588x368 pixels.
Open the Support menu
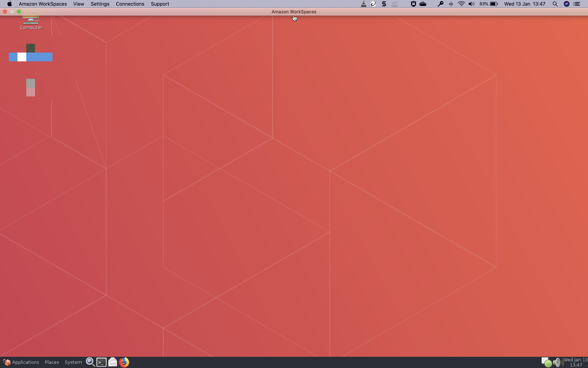pyautogui.click(x=160, y=4)
